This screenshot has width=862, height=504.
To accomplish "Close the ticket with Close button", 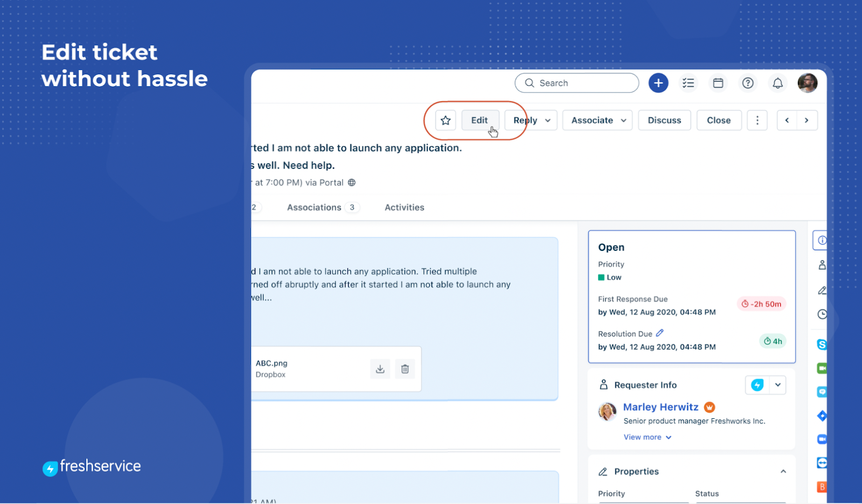I will (x=719, y=120).
